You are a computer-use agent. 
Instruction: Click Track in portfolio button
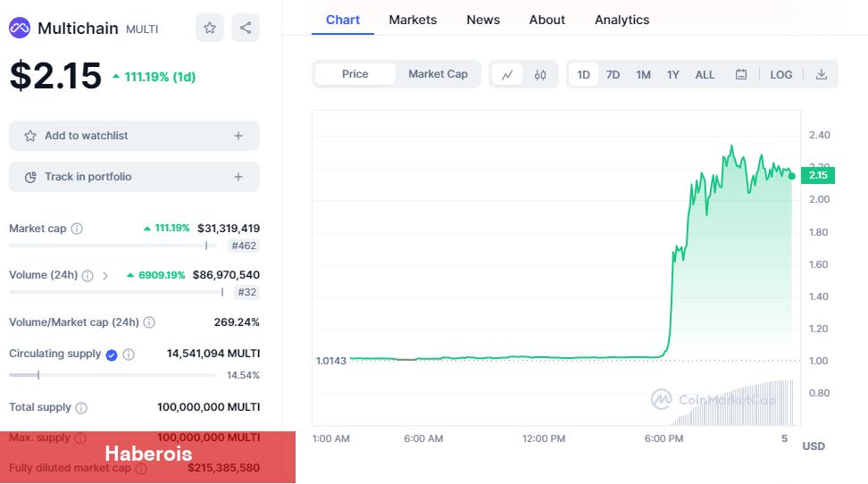click(134, 177)
